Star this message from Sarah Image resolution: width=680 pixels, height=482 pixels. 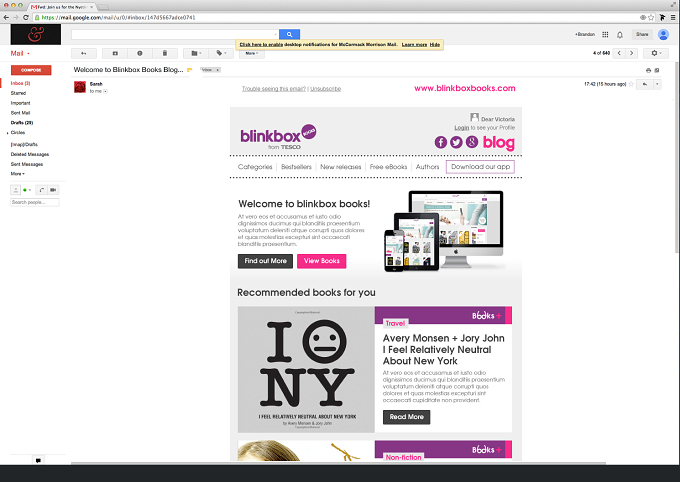pos(631,84)
